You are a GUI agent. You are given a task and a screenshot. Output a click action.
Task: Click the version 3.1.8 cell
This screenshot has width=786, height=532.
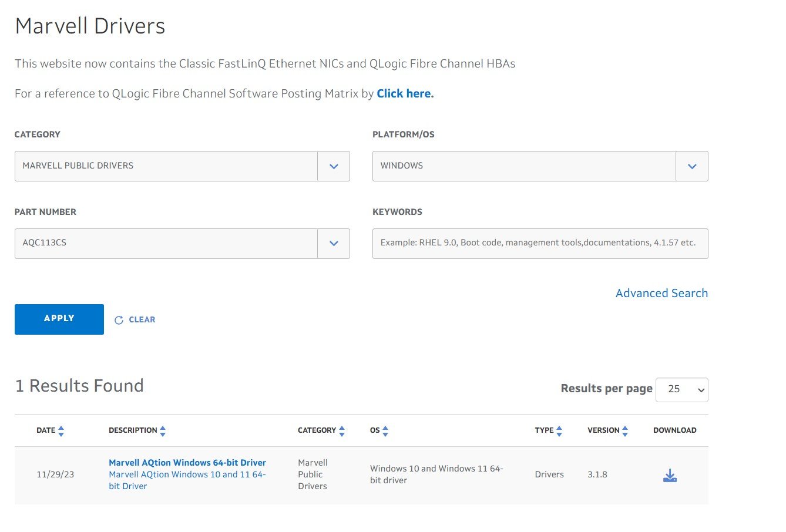pos(597,474)
